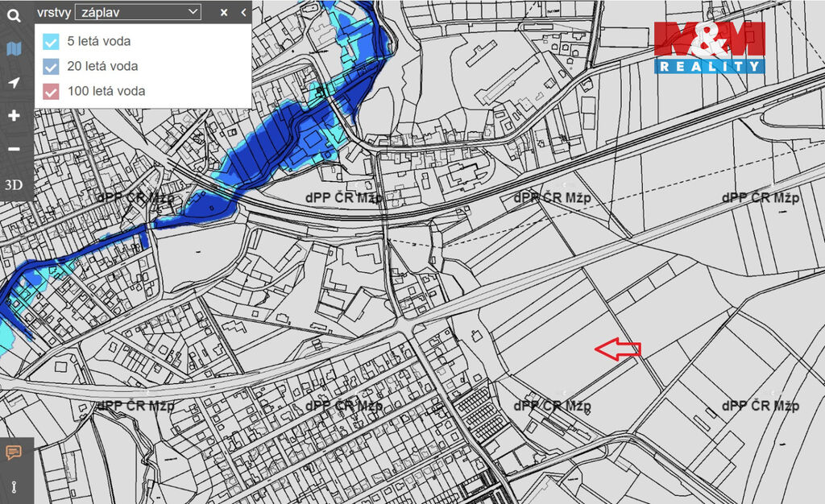
Task: Click the 5 letá voda label
Action: tap(99, 41)
